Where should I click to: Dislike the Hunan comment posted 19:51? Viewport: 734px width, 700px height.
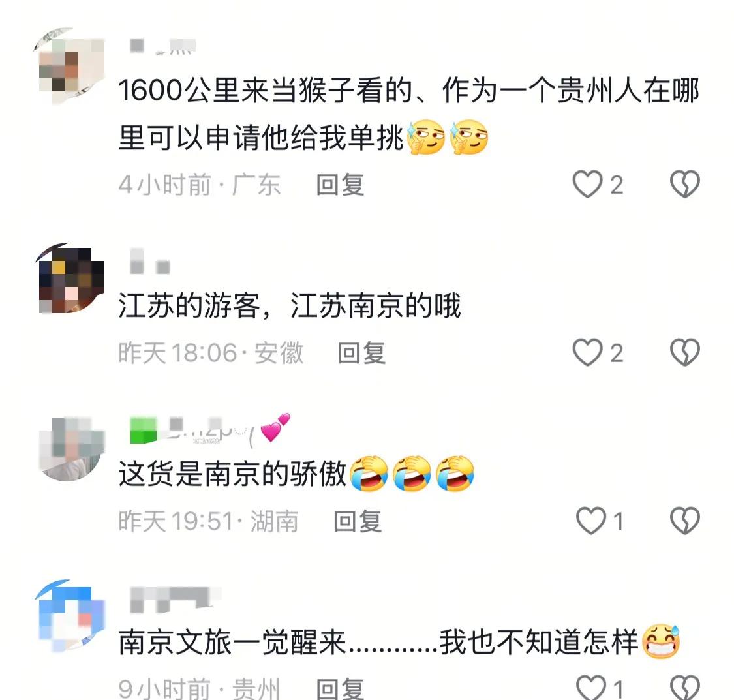[685, 521]
